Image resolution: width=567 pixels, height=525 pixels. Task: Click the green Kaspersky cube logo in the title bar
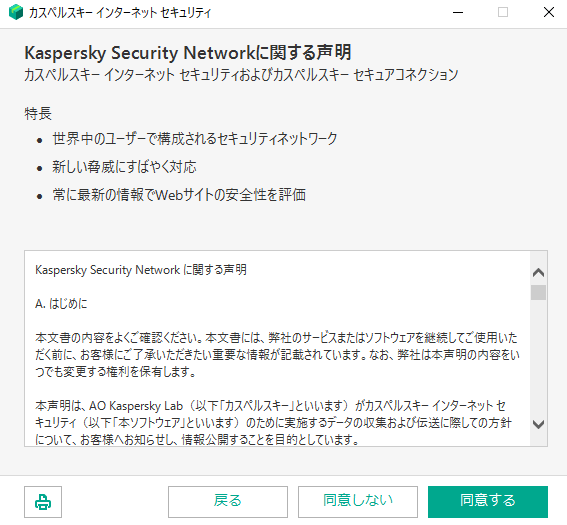pyautogui.click(x=16, y=12)
